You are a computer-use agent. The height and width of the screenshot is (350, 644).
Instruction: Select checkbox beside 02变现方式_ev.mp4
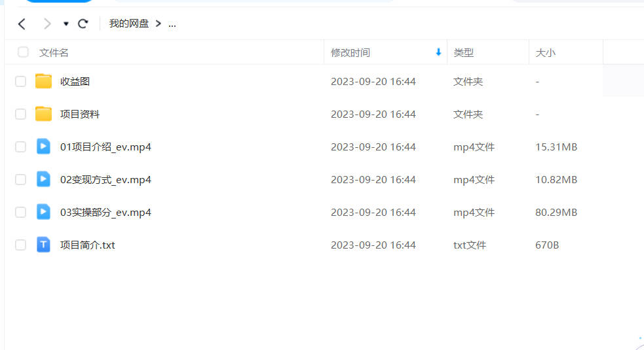click(x=20, y=179)
